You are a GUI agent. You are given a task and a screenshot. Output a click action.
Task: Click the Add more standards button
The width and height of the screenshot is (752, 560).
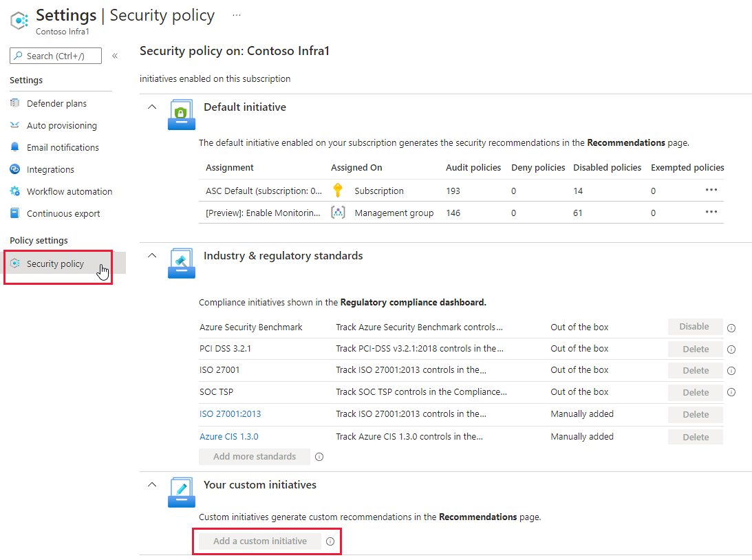[255, 456]
